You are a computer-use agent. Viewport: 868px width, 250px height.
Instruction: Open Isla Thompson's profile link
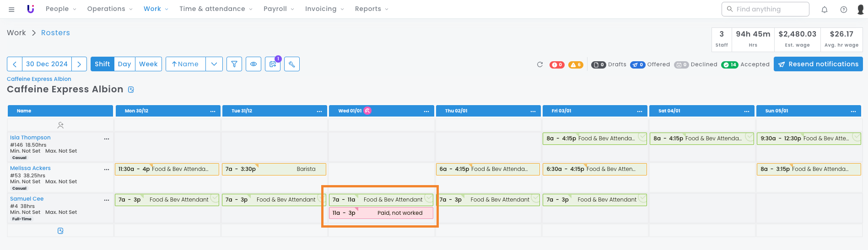coord(30,138)
